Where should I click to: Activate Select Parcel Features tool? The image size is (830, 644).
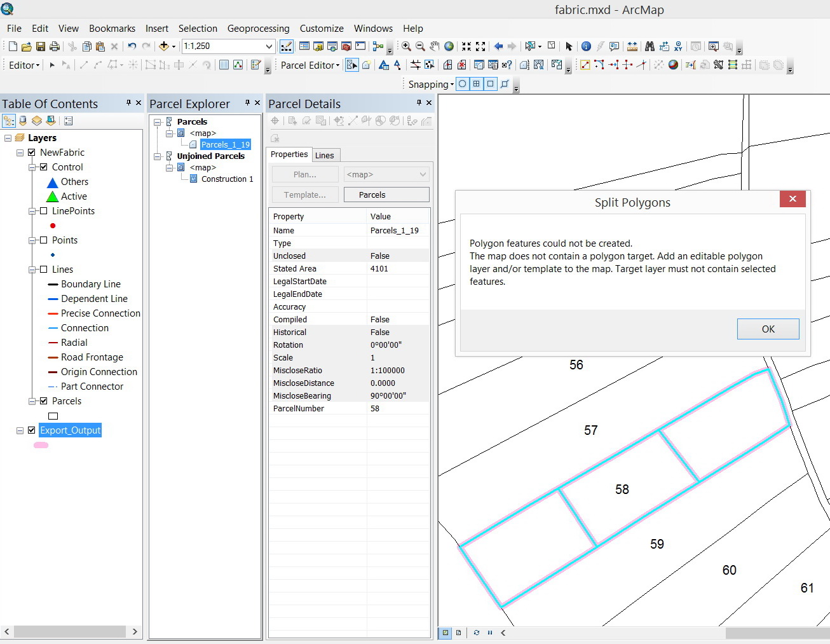click(x=352, y=65)
